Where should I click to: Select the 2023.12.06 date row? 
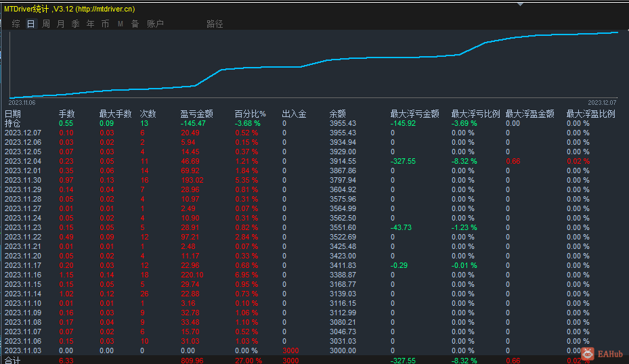tap(23, 142)
